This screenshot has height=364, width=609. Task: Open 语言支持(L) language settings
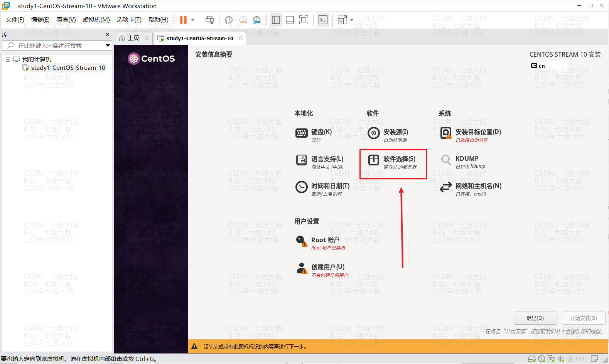[x=319, y=162]
